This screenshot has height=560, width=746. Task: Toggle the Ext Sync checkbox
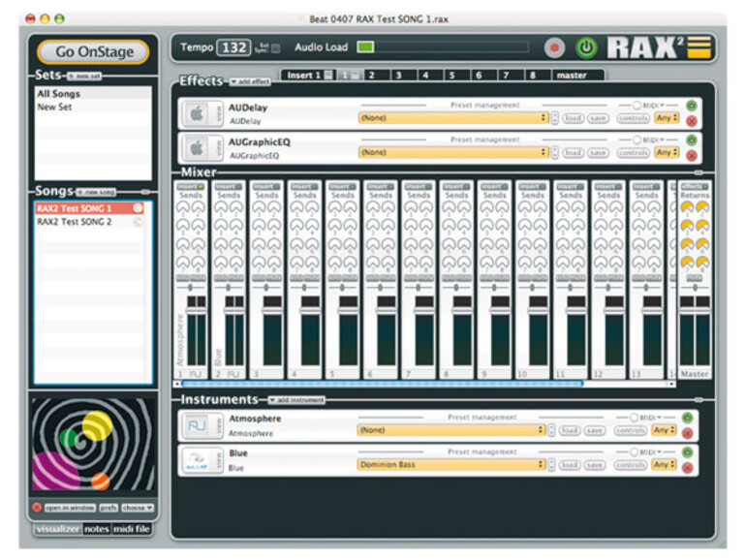click(275, 48)
